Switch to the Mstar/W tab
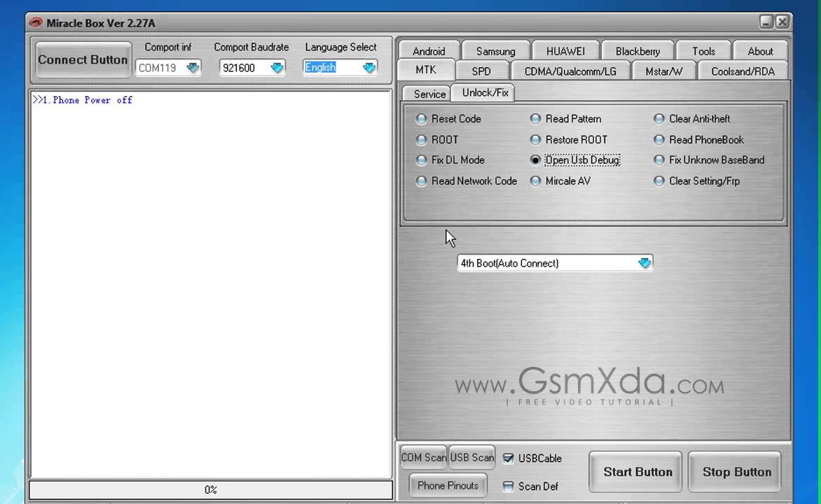 (664, 71)
